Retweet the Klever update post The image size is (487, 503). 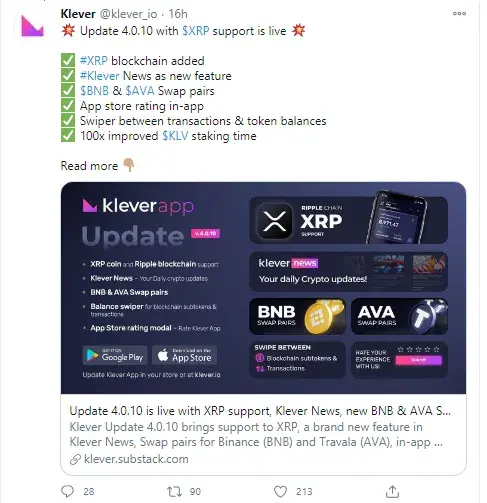(x=174, y=491)
